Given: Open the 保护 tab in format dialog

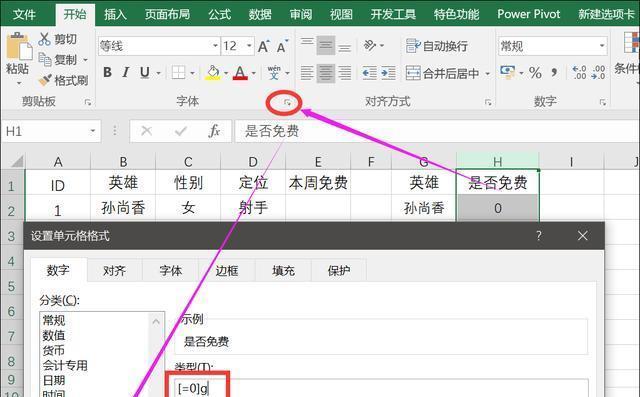Looking at the screenshot, I should point(339,270).
